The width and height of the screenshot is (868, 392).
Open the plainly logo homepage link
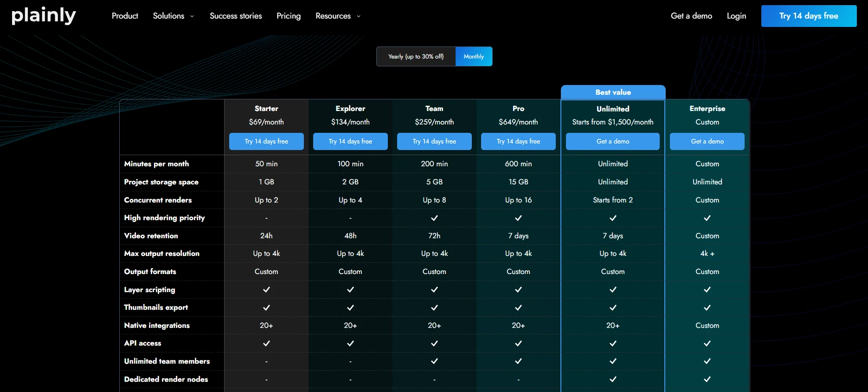[x=44, y=16]
